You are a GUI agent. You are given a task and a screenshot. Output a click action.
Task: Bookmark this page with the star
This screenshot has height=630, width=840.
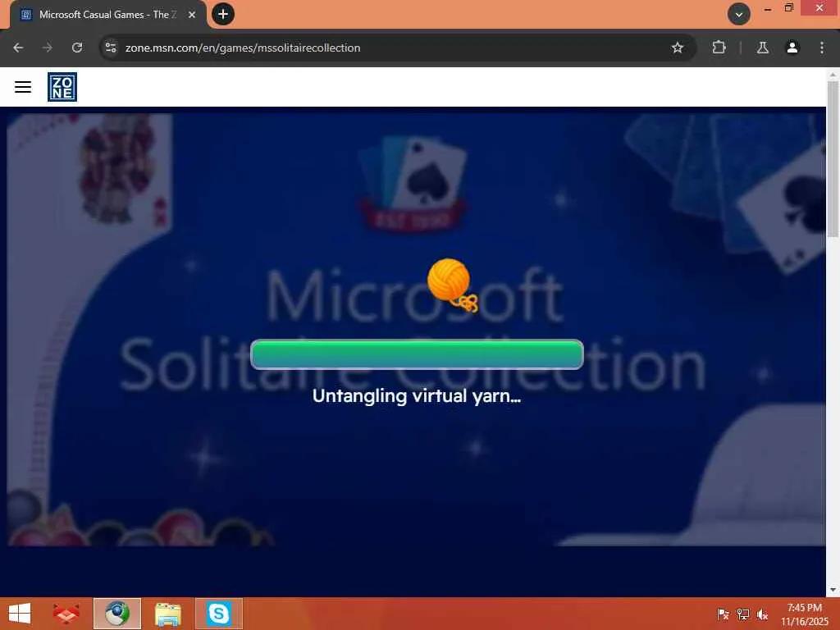click(x=677, y=48)
